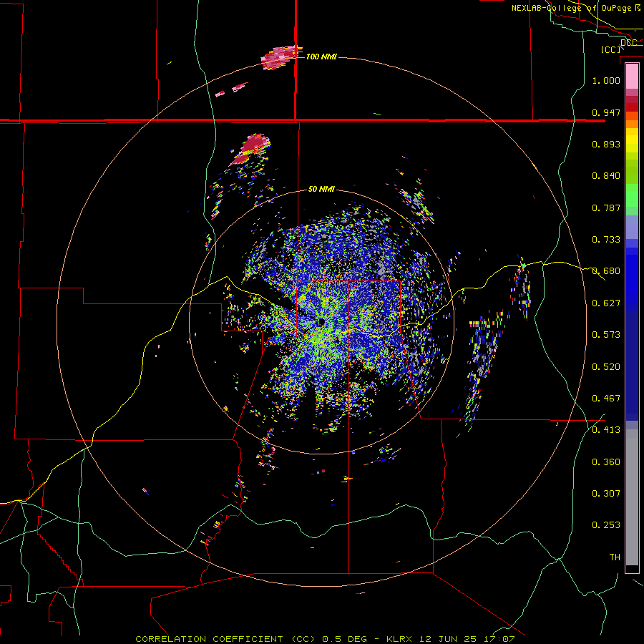Click the 0.360 scale value

606,462
